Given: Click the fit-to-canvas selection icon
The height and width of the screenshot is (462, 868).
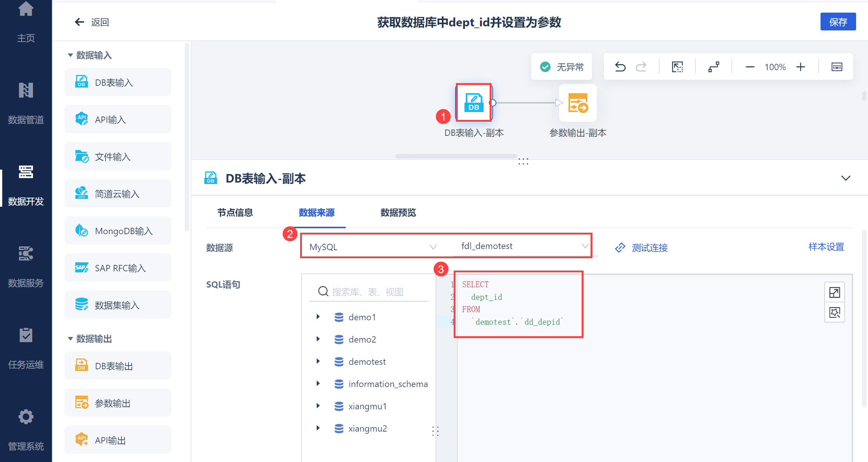Looking at the screenshot, I should click(677, 67).
